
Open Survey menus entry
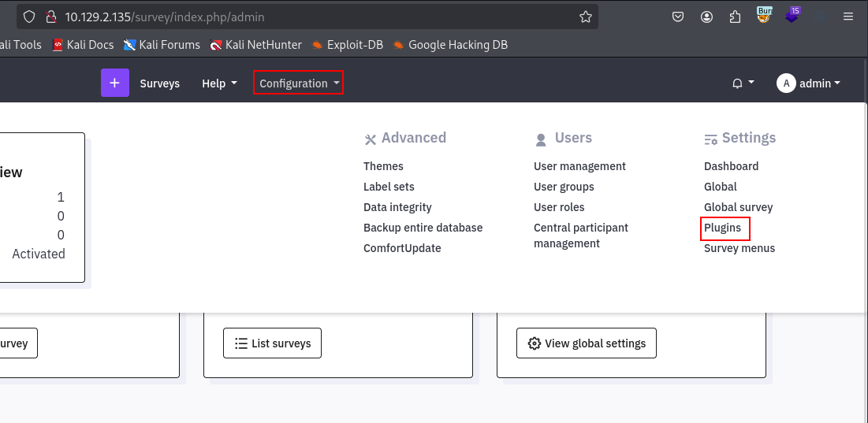click(739, 248)
